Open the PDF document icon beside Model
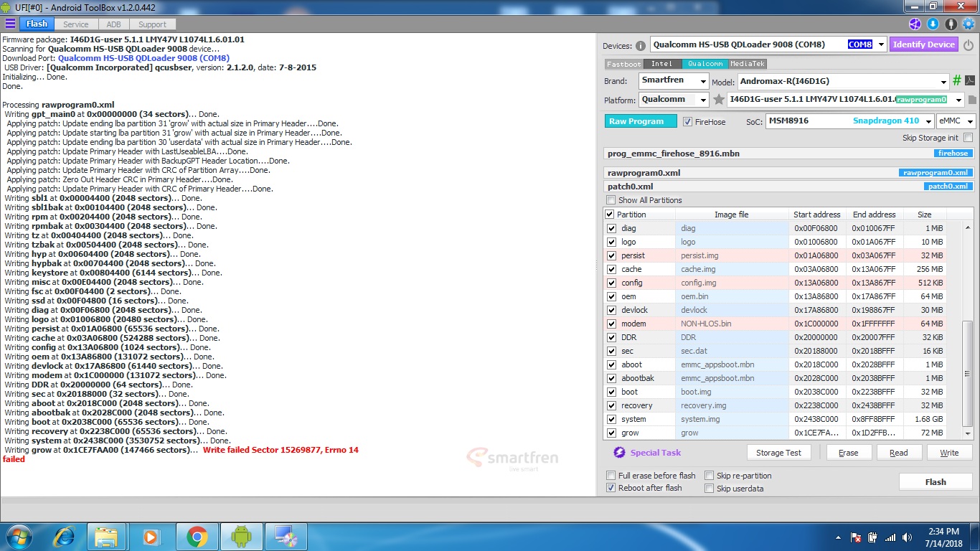This screenshot has width=980, height=551. tap(969, 81)
